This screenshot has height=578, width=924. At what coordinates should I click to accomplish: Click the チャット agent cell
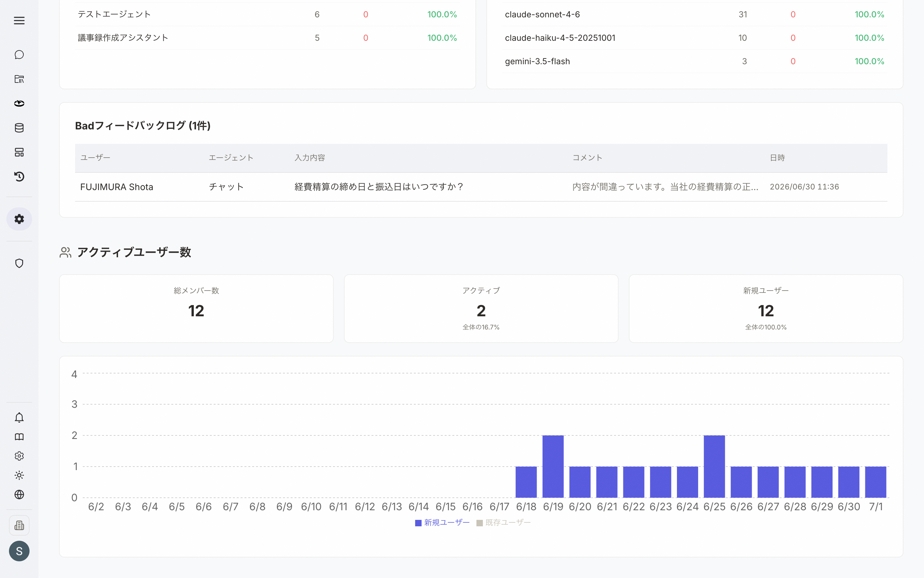click(x=227, y=187)
